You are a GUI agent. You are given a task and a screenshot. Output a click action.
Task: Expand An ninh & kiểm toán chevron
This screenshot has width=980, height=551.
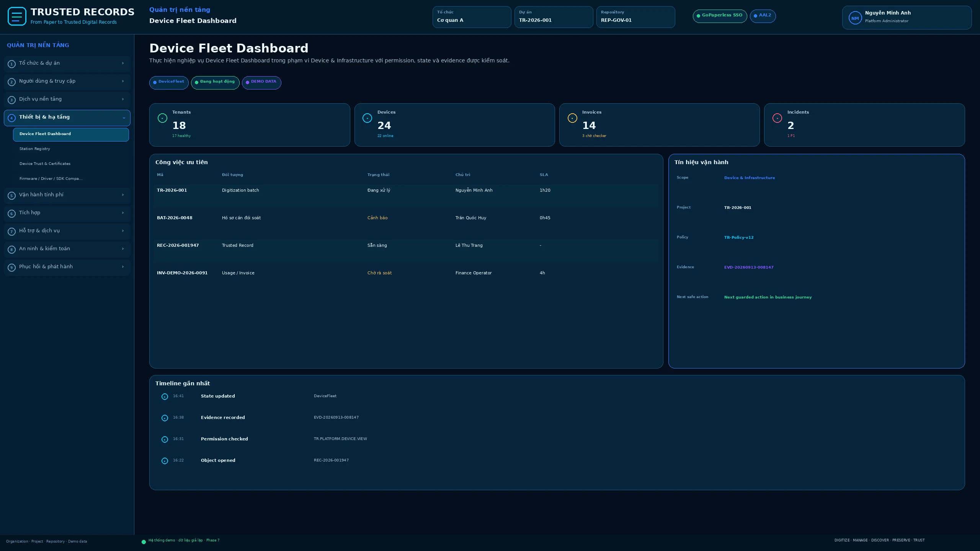tap(123, 249)
